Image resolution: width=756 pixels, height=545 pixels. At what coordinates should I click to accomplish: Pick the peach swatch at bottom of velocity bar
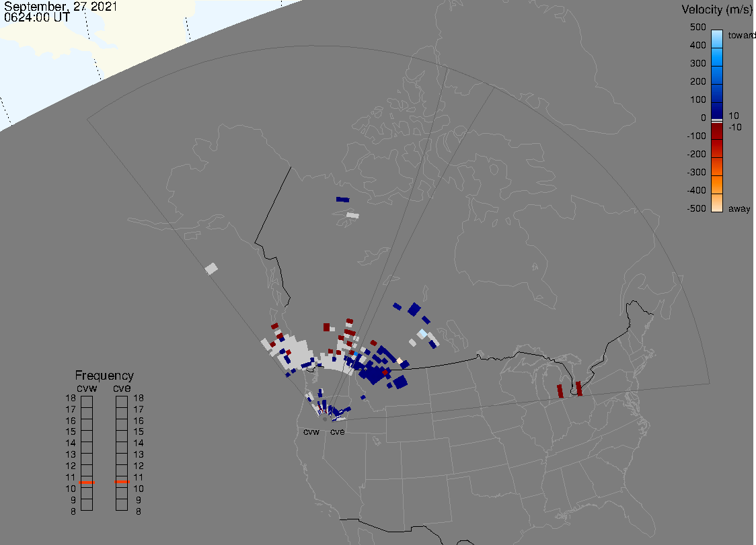[717, 203]
